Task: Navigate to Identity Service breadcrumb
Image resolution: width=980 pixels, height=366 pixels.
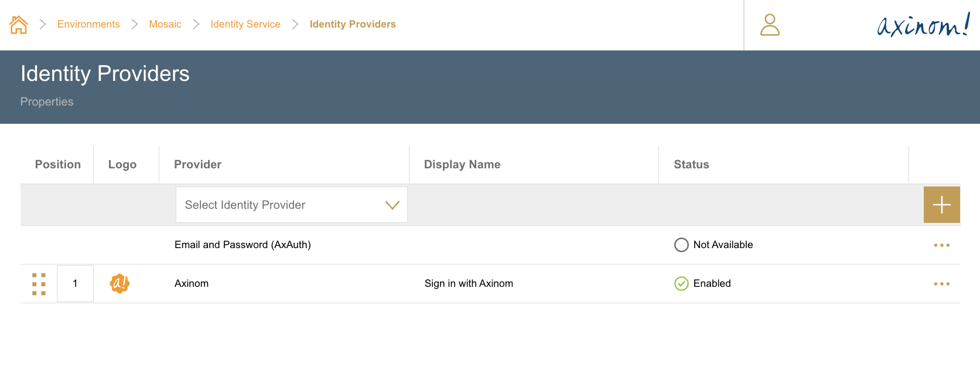Action: 245,24
